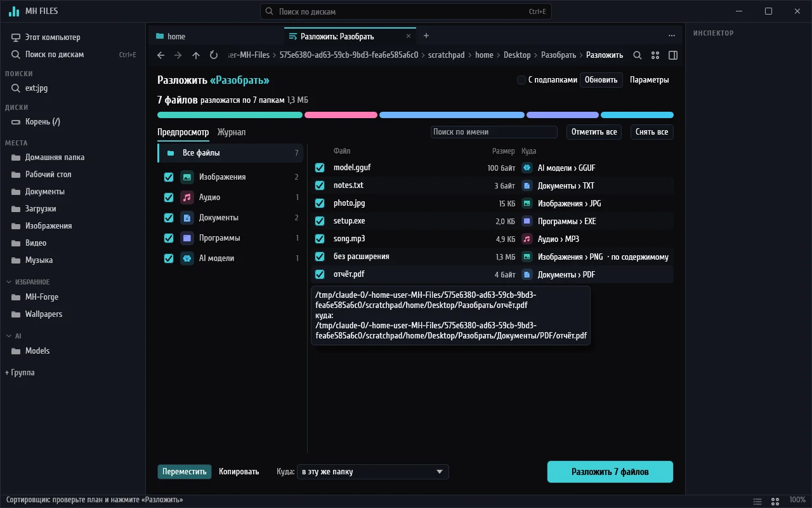Open the Журнал tab
This screenshot has height=508, width=812.
coord(232,132)
